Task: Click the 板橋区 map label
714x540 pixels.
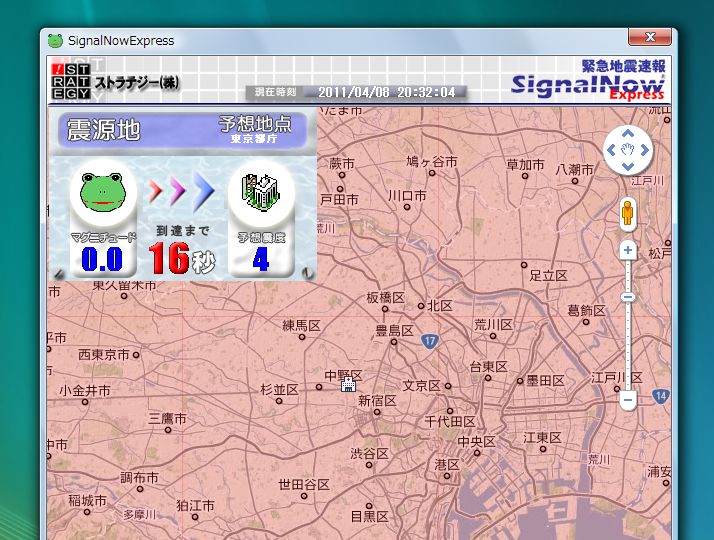Action: click(386, 298)
